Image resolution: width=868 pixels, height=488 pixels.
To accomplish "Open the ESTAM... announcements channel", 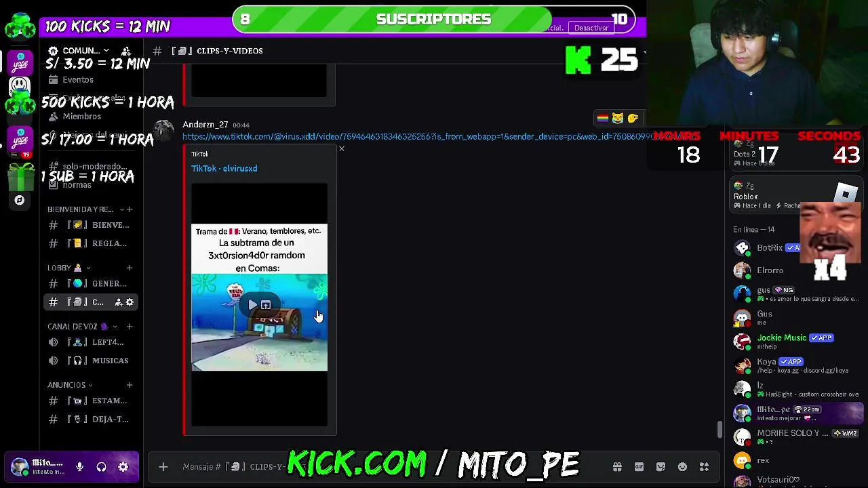I will click(x=92, y=401).
